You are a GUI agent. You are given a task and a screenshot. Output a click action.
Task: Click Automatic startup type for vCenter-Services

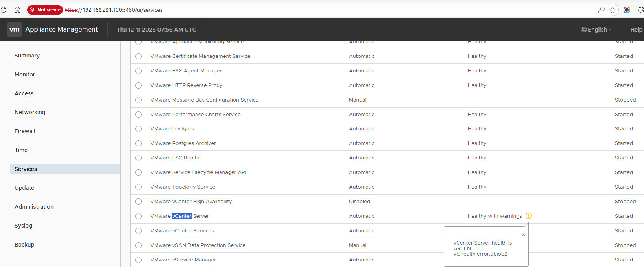362,231
